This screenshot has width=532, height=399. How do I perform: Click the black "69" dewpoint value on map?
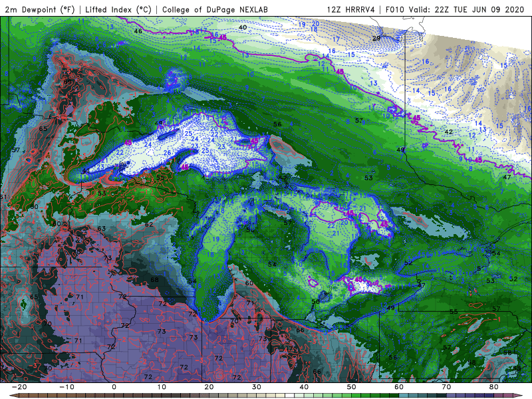68,82
